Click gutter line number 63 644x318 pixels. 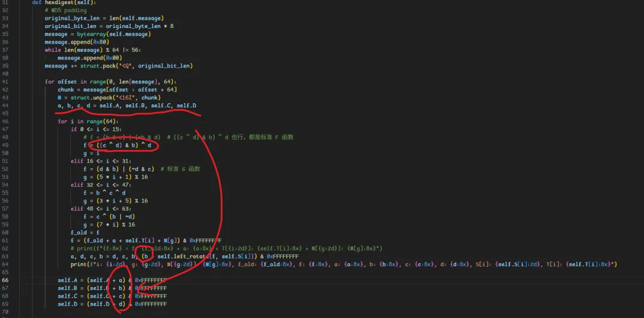pyautogui.click(x=5, y=257)
